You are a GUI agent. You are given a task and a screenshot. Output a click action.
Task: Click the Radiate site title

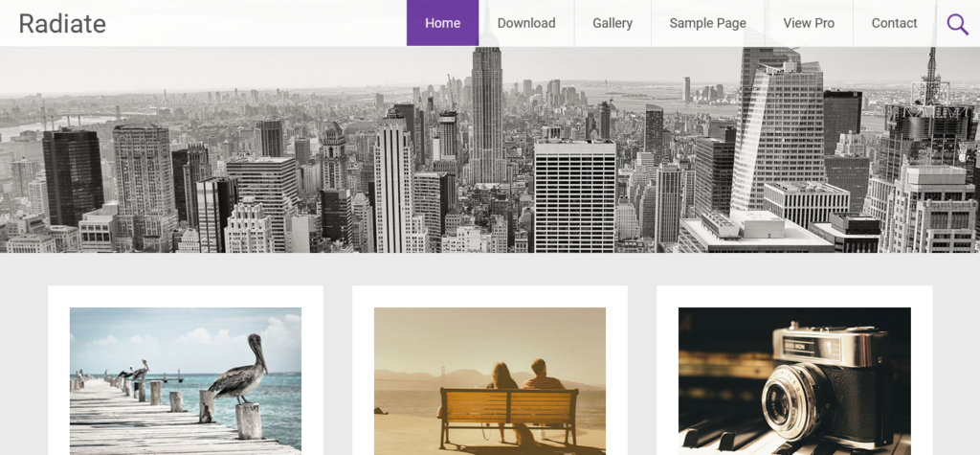click(x=62, y=24)
